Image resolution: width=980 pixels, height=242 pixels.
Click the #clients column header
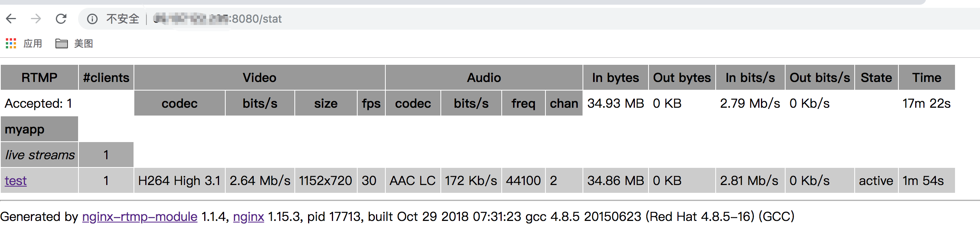[106, 78]
